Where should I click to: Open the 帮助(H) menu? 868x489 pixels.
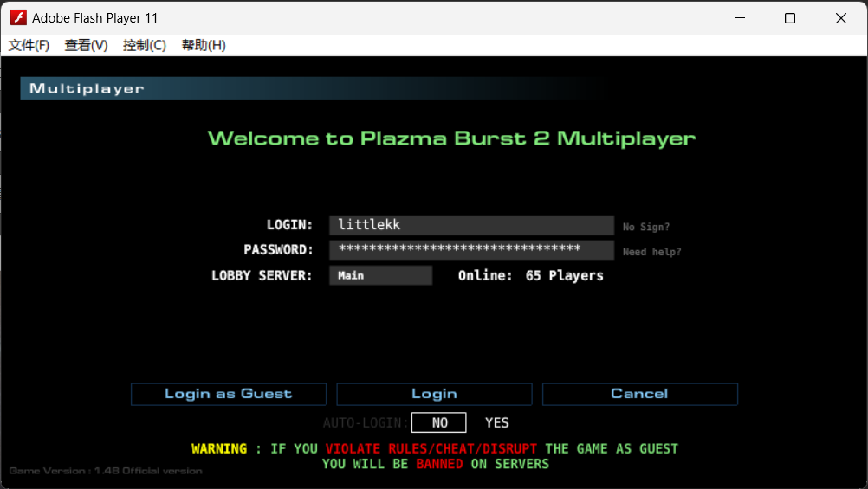tap(204, 45)
